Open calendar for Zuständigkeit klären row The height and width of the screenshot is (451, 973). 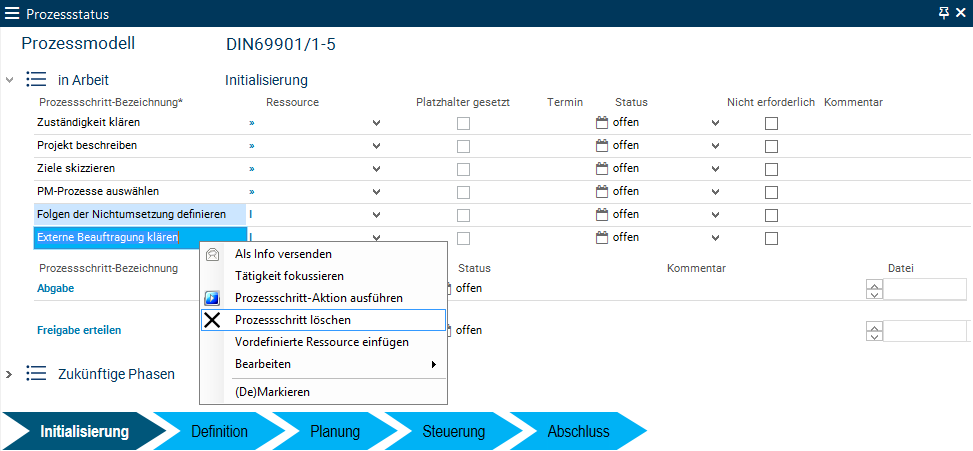(x=601, y=122)
